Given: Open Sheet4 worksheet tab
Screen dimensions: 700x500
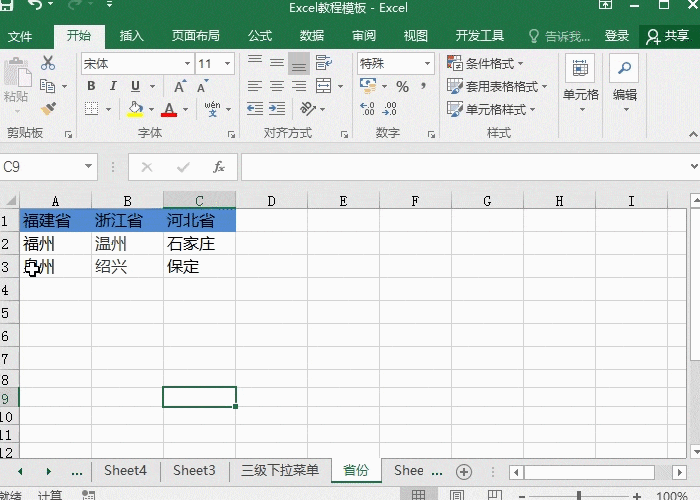Looking at the screenshot, I should [125, 471].
